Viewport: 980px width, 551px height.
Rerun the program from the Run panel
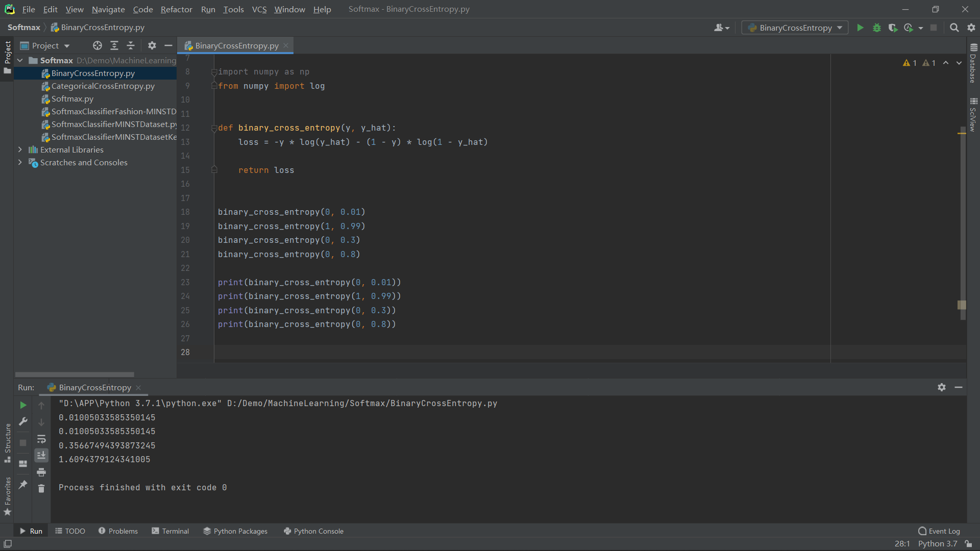[22, 405]
